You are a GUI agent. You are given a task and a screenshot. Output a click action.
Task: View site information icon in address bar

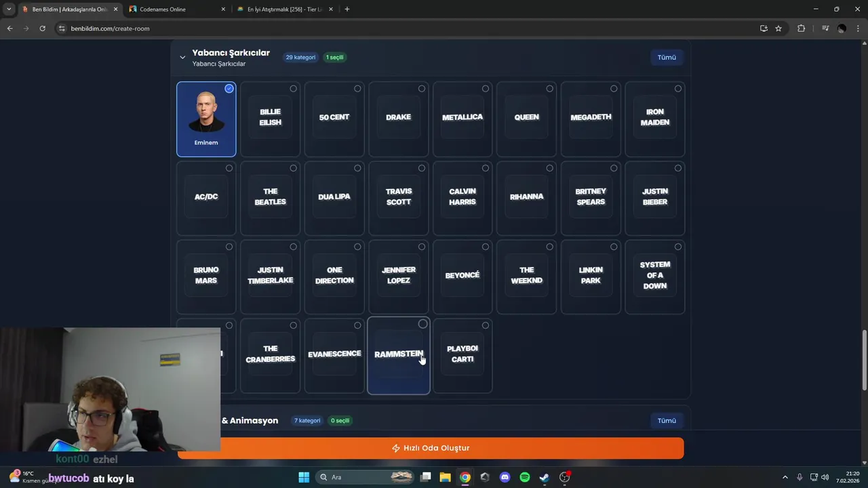coord(62,28)
